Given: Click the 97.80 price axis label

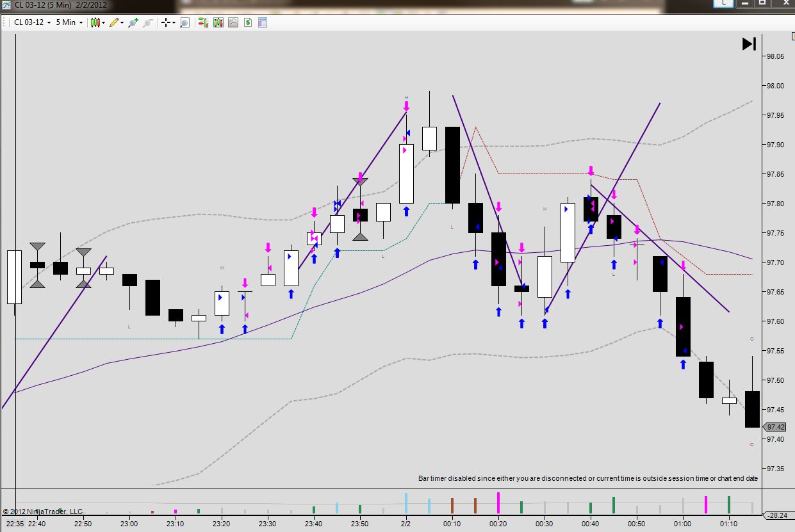Looking at the screenshot, I should 775,204.
